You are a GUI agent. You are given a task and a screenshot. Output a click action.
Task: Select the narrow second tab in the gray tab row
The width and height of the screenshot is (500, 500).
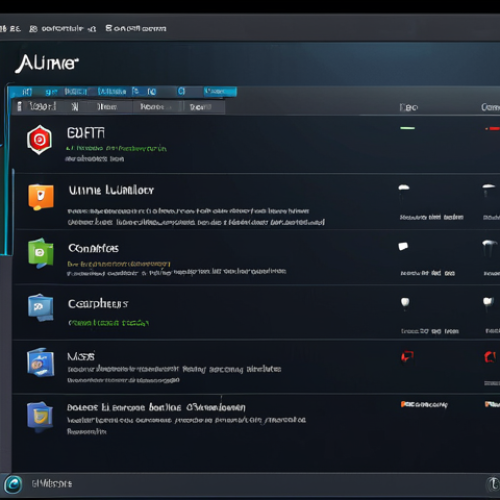click(75, 107)
